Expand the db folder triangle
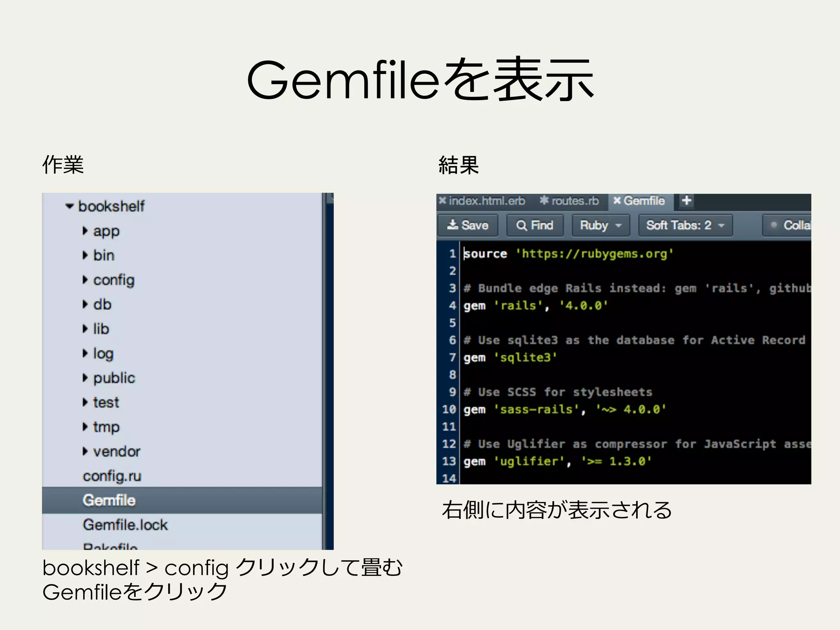 coord(85,304)
